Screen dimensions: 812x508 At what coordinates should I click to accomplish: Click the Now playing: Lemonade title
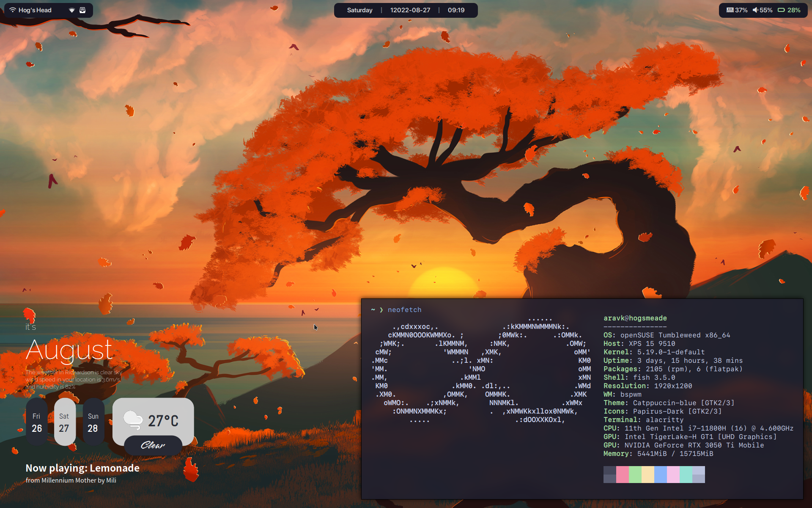(82, 468)
